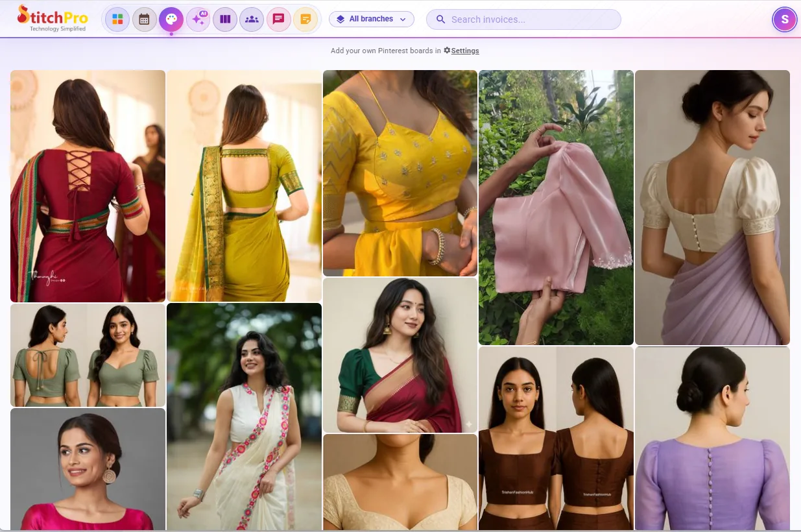The height and width of the screenshot is (532, 801).
Task: Open the dashboard grid icon
Action: tap(117, 19)
